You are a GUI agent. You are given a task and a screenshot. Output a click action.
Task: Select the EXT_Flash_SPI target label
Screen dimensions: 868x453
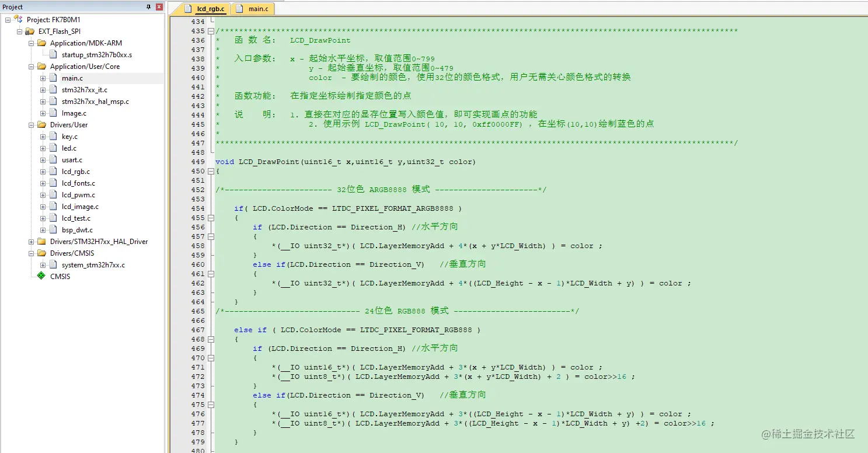(60, 32)
